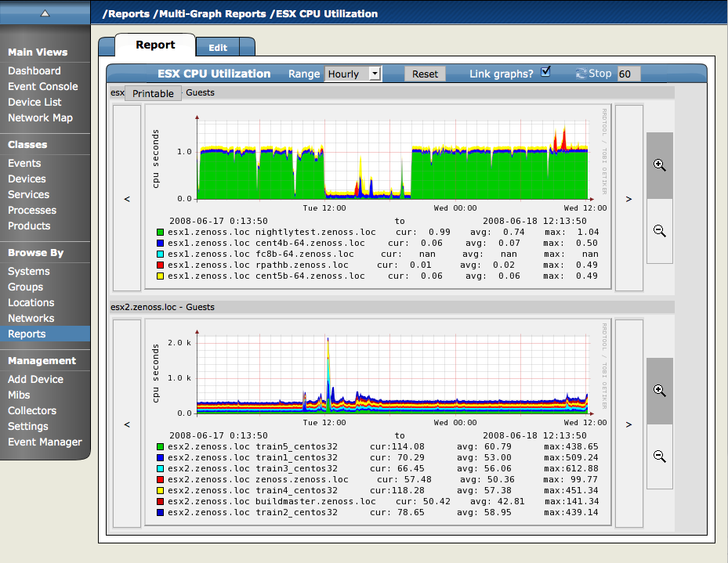Collapse the left sidebar with top arrow
Screen dimensions: 728x563
click(x=45, y=13)
